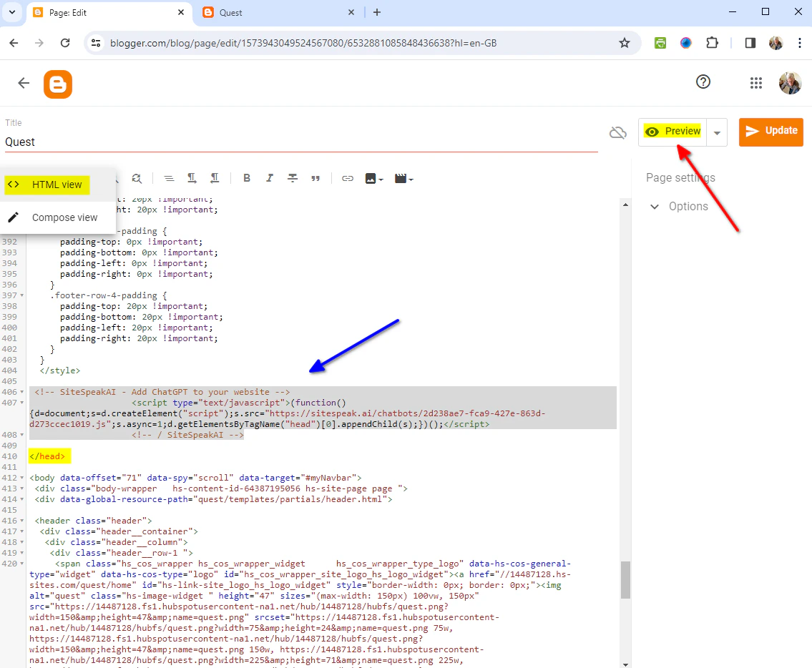This screenshot has width=812, height=668.
Task: Apply italic formatting
Action: point(270,177)
